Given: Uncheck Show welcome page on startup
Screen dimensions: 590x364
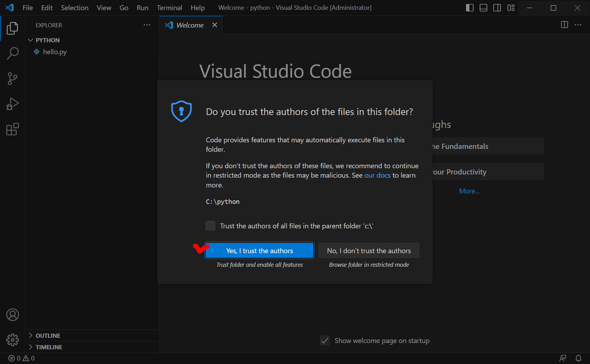Looking at the screenshot, I should (x=325, y=341).
